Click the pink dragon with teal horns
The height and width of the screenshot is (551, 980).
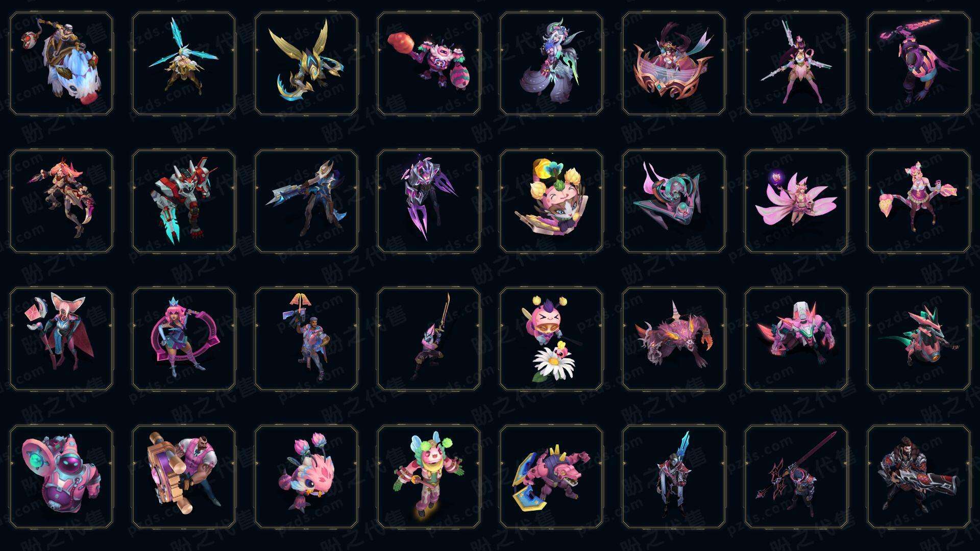pos(919,339)
